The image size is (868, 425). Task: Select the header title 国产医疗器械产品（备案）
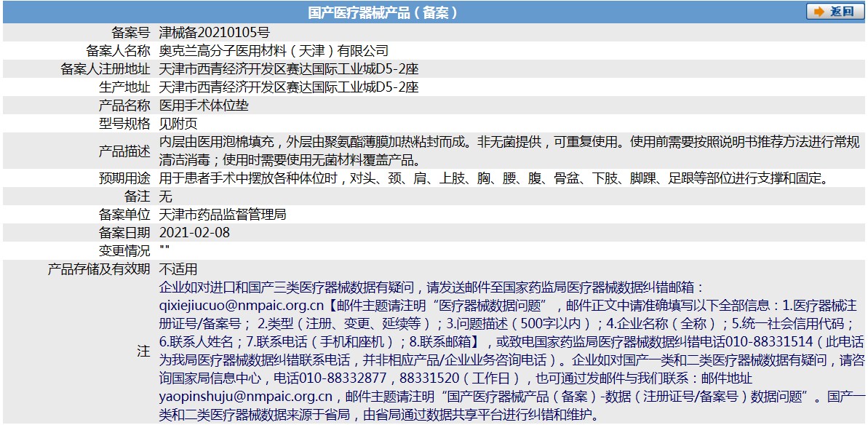pyautogui.click(x=383, y=12)
